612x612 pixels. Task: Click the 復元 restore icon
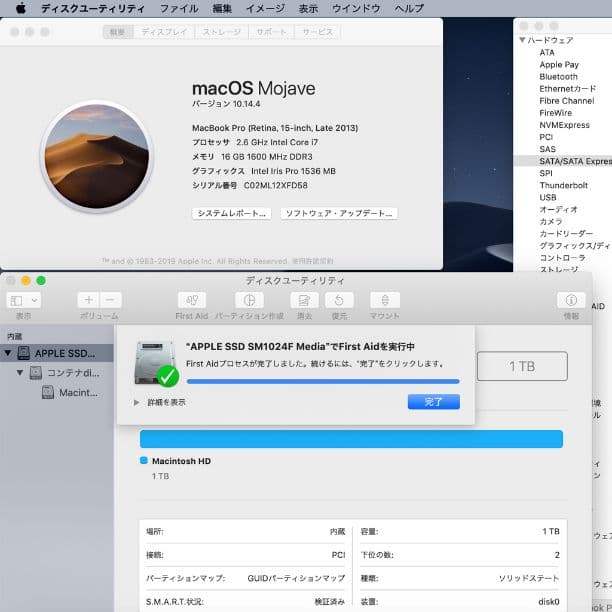tap(339, 300)
